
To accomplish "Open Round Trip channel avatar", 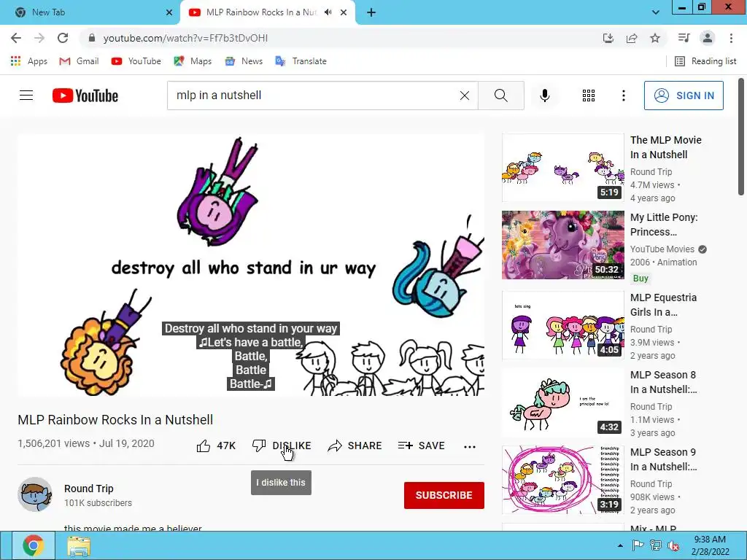I will pyautogui.click(x=35, y=494).
